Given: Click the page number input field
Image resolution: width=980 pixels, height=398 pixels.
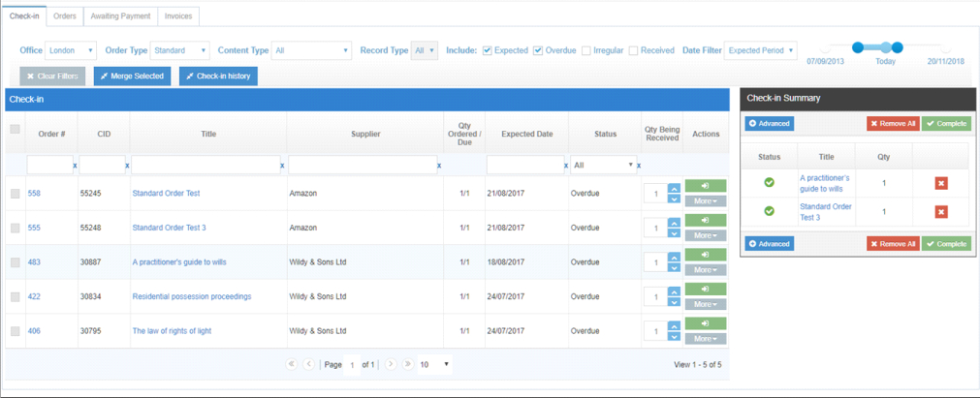Looking at the screenshot, I should pos(353,364).
